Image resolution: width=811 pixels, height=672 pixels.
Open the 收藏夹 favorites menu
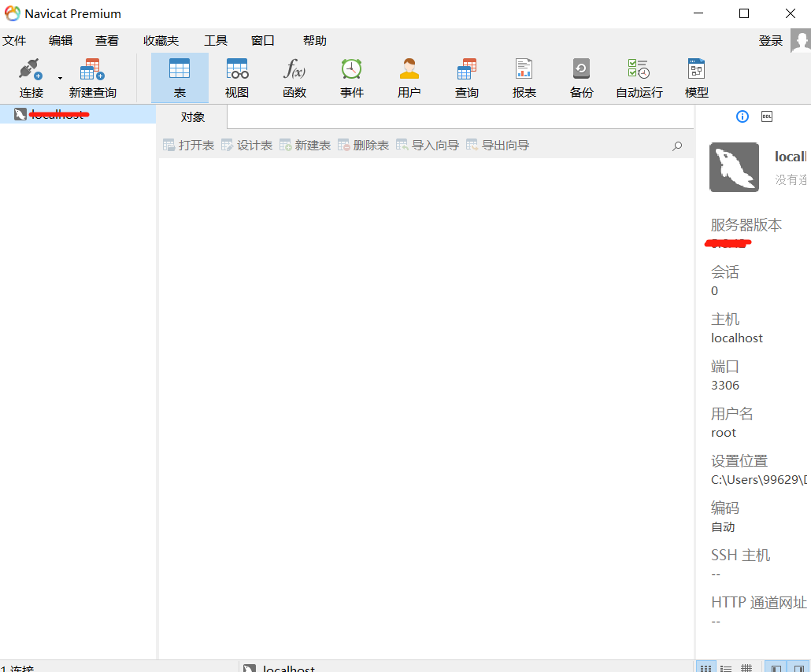pos(161,40)
